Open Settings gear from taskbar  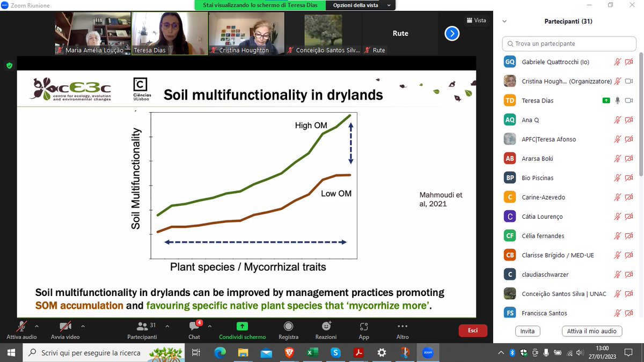(382, 353)
